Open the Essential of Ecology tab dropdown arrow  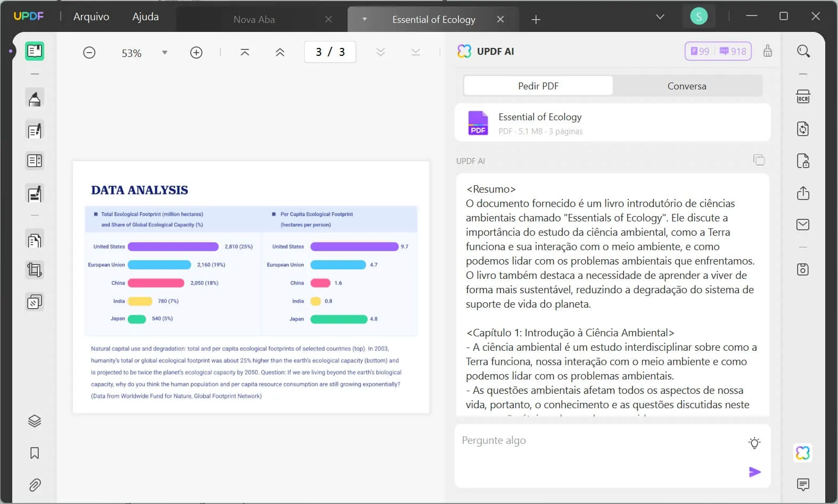coord(365,19)
